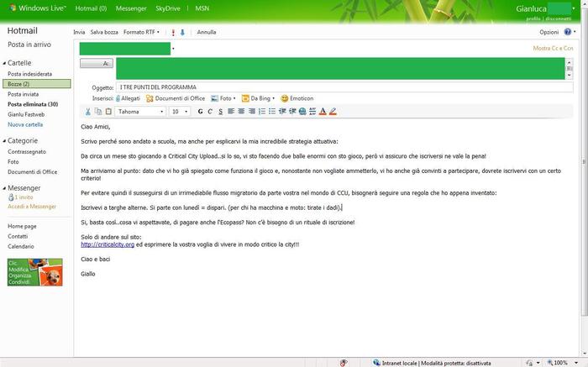588x367 pixels.
Task: Click the A: recipients button
Action: tap(97, 63)
